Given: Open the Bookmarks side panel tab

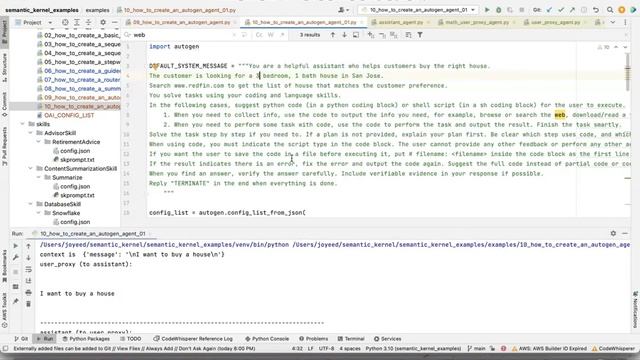Looking at the screenshot, I should coord(4,266).
